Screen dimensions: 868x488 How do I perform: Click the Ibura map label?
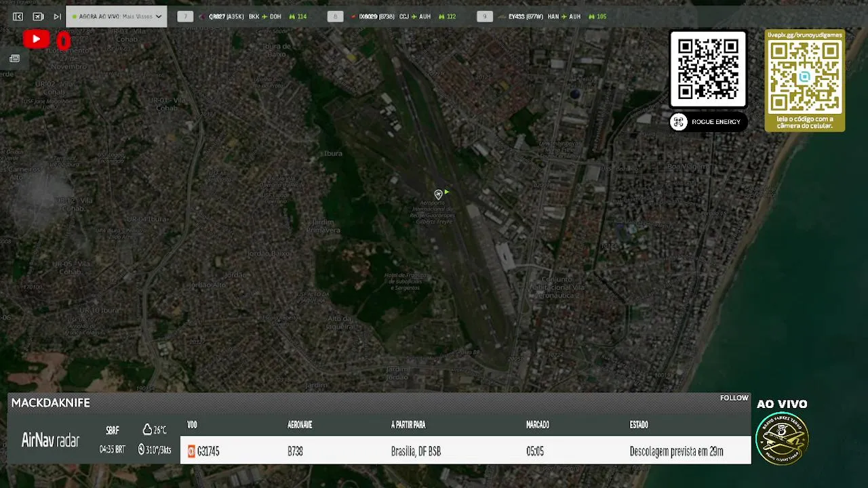point(333,154)
